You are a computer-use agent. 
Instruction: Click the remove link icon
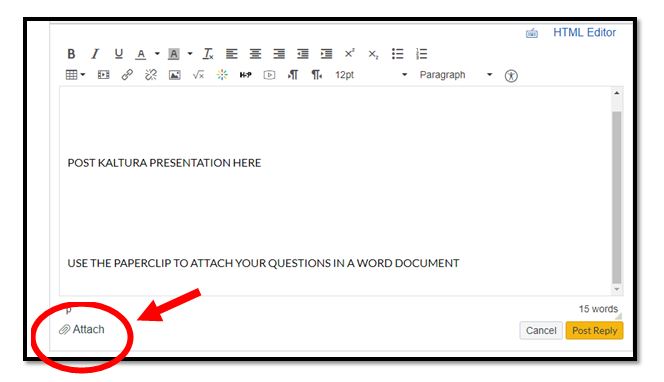[151, 75]
